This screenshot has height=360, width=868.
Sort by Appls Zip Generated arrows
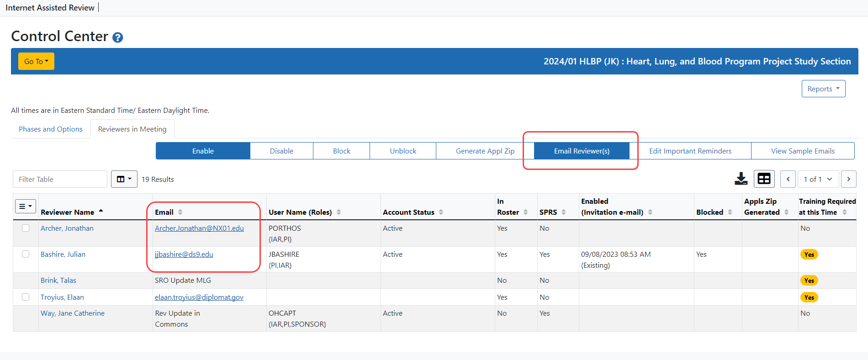786,212
